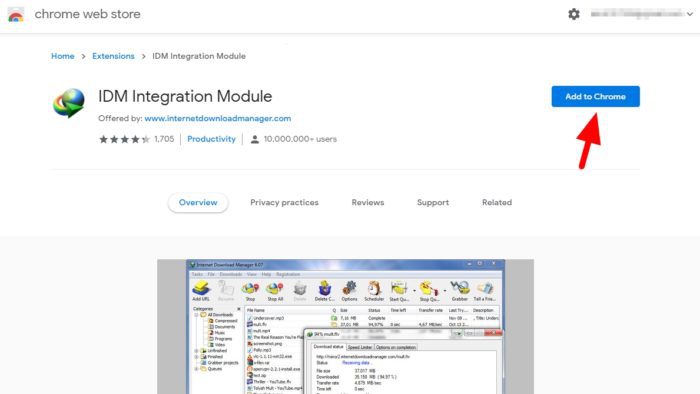Click the blurred account email text
700x394 pixels.
point(637,14)
